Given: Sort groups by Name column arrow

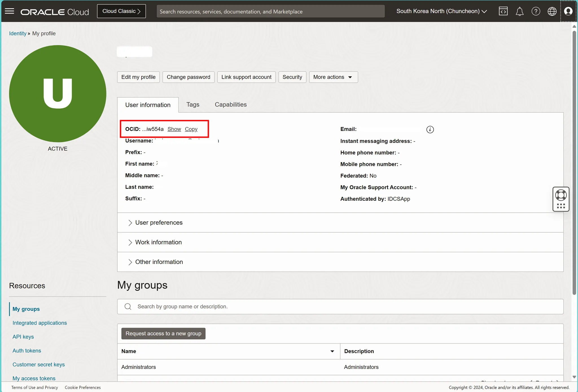Looking at the screenshot, I should pyautogui.click(x=332, y=351).
